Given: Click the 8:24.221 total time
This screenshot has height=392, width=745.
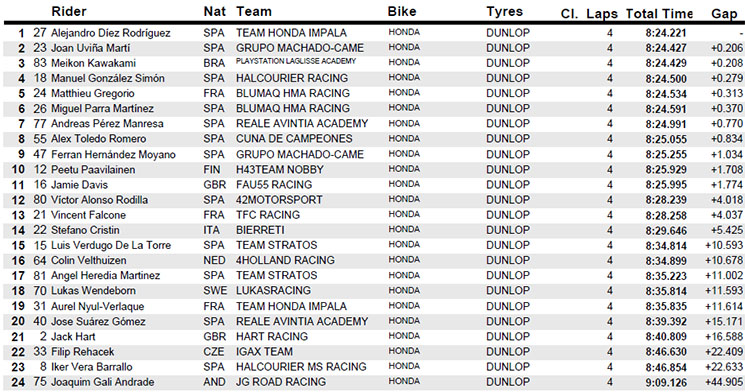Looking at the screenshot, I should (666, 33).
